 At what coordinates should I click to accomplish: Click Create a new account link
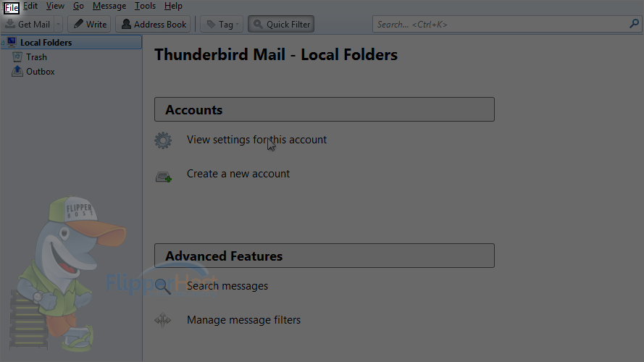238,174
